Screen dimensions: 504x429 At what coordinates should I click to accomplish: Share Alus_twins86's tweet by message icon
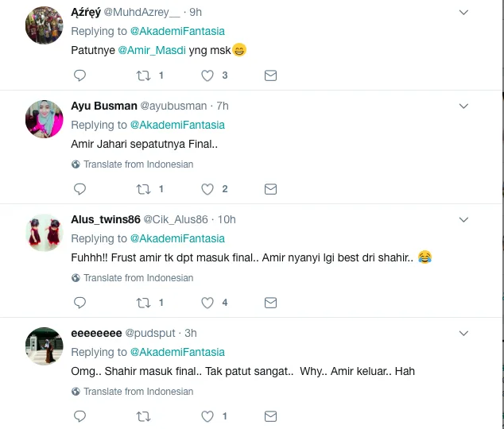pos(270,303)
